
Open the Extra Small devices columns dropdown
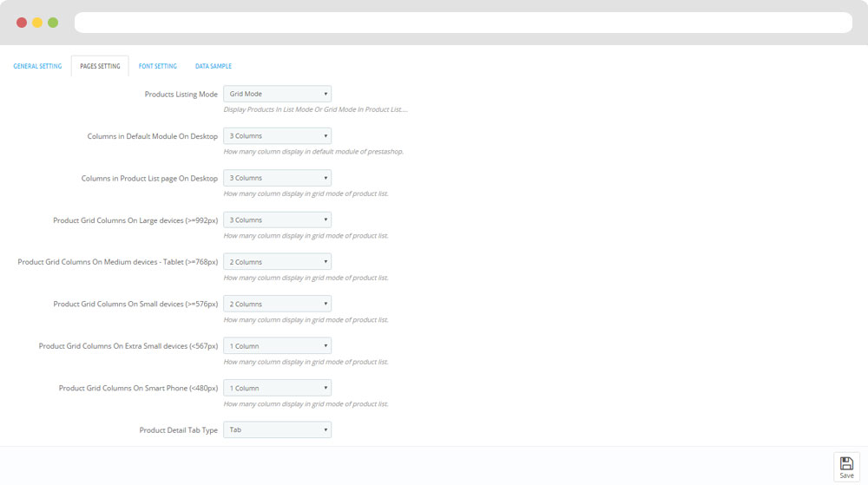pos(277,346)
